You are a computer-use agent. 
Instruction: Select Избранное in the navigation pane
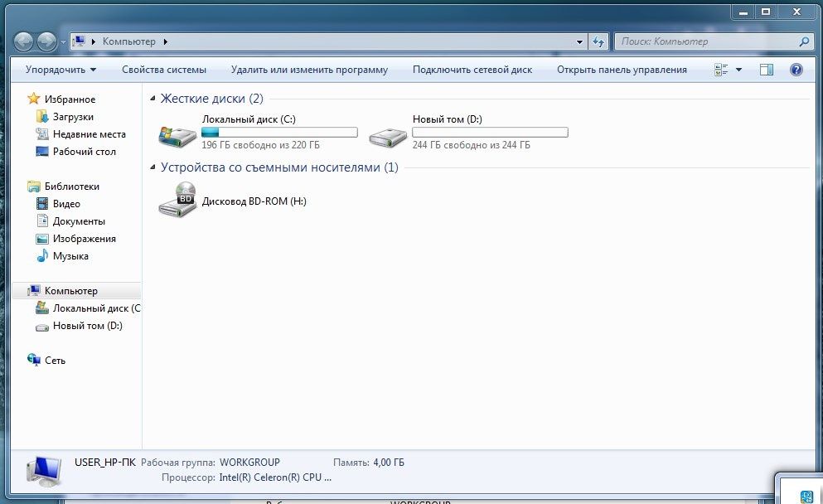pyautogui.click(x=70, y=99)
